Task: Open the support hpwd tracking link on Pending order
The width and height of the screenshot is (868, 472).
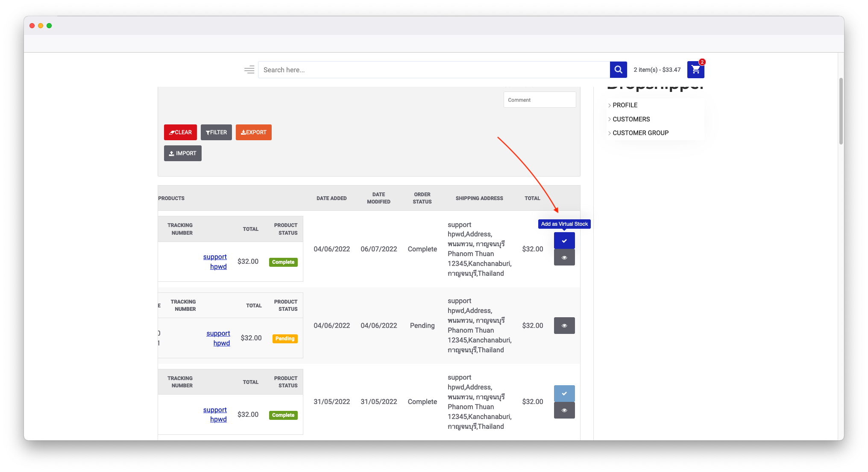Action: point(219,338)
